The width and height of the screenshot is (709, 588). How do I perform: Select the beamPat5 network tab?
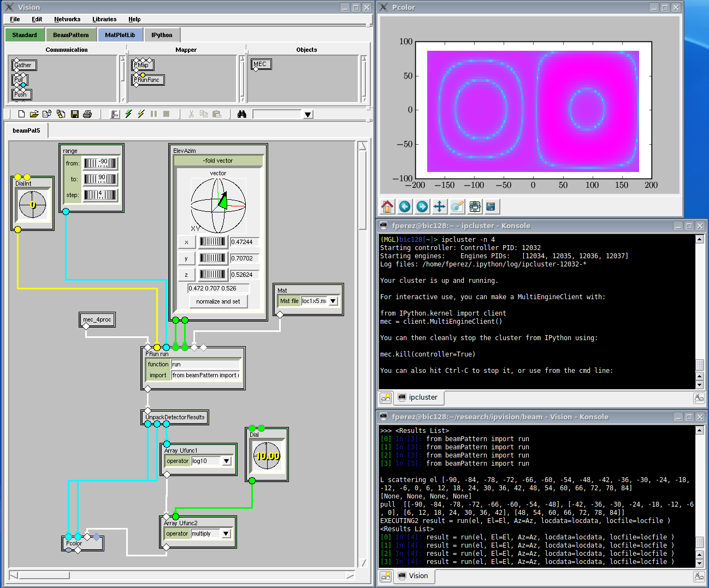tap(26, 130)
